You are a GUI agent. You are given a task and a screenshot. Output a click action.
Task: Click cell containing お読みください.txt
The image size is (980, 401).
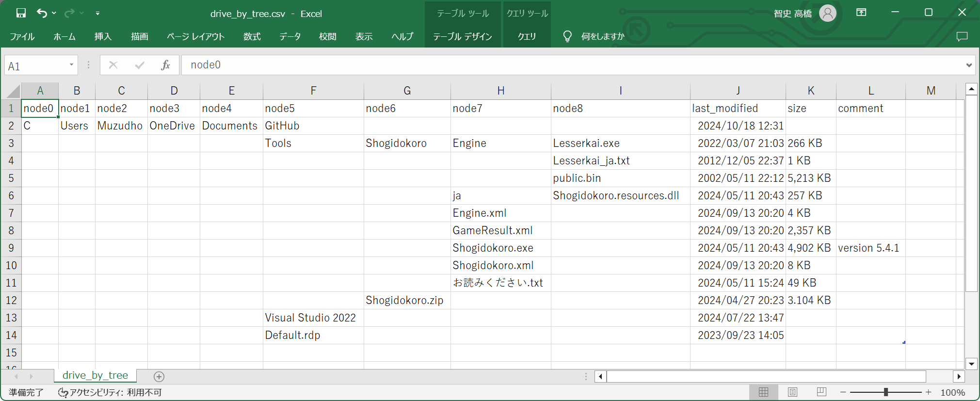point(500,283)
